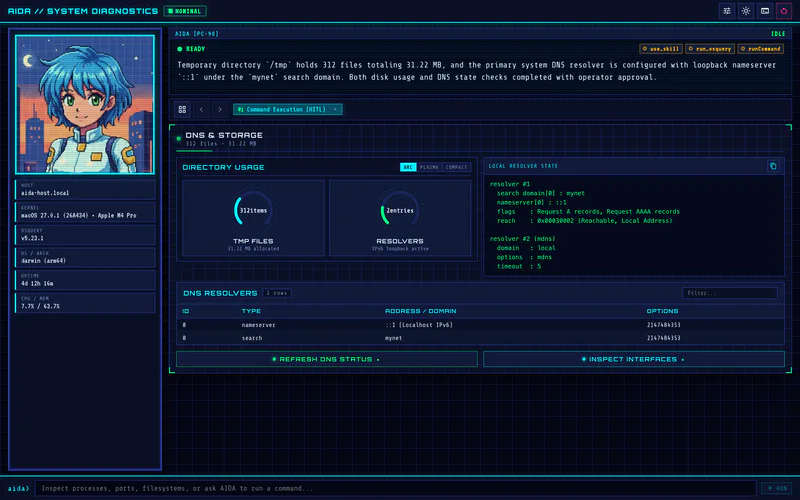The width and height of the screenshot is (800, 500).
Task: Select the nameserver row in DNS table
Action: coord(480,324)
